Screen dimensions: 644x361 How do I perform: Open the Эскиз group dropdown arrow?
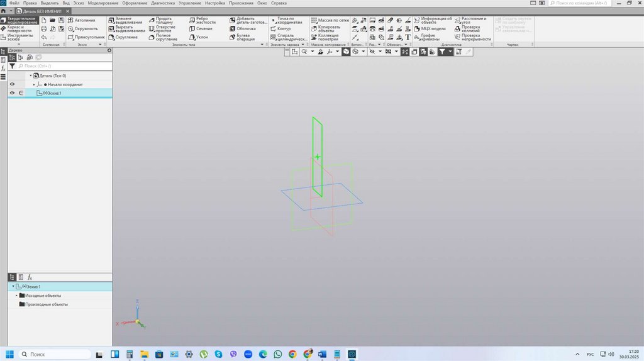[100, 45]
